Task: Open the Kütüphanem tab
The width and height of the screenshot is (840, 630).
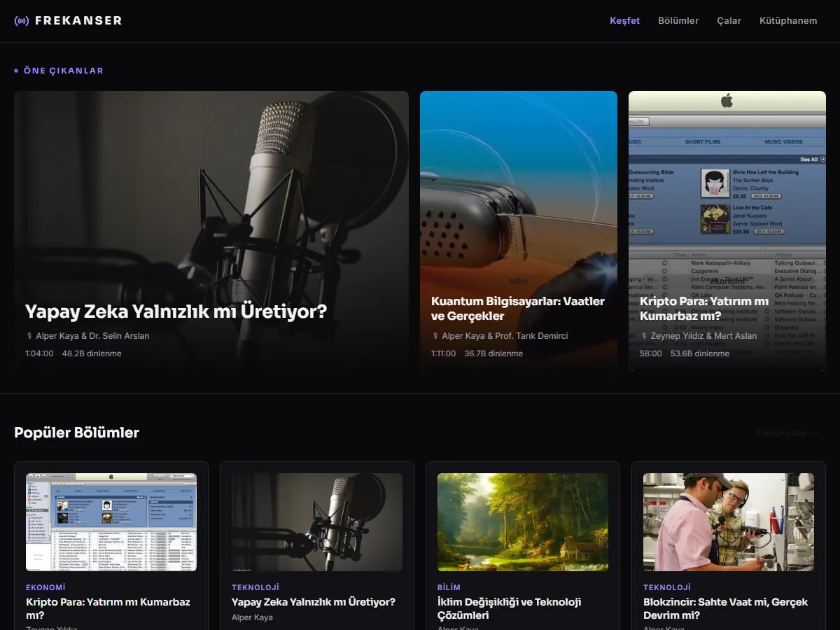Action: (788, 21)
